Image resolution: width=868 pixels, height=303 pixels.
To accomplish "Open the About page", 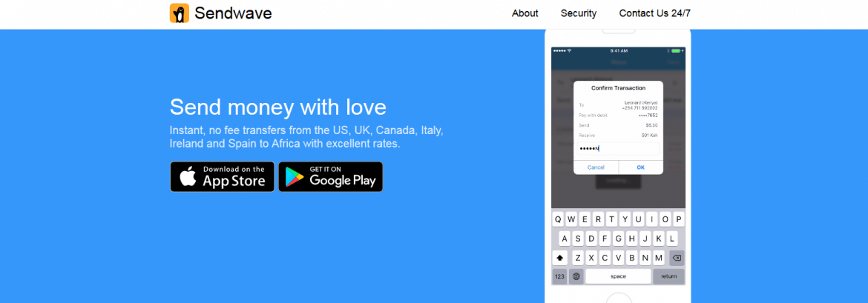I will [x=525, y=13].
